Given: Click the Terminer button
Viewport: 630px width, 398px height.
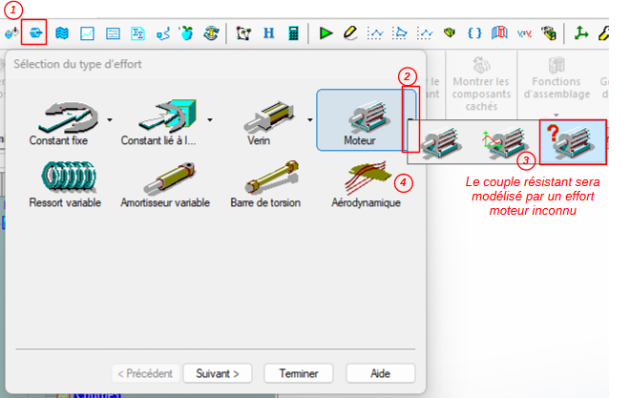Looking at the screenshot, I should click(299, 374).
